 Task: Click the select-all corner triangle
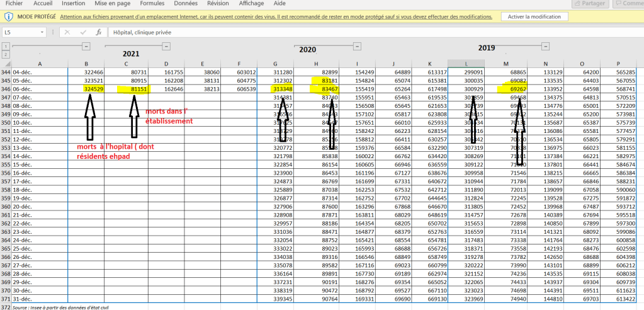(x=7, y=63)
